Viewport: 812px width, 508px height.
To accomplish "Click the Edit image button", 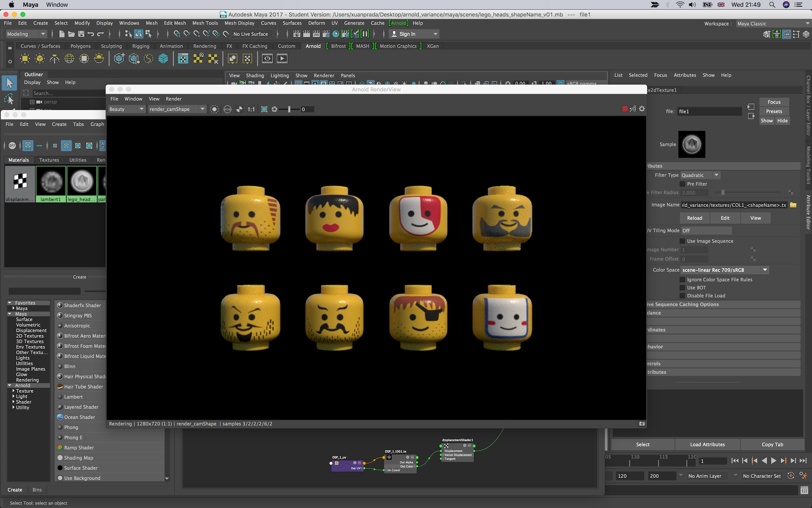I will click(725, 218).
